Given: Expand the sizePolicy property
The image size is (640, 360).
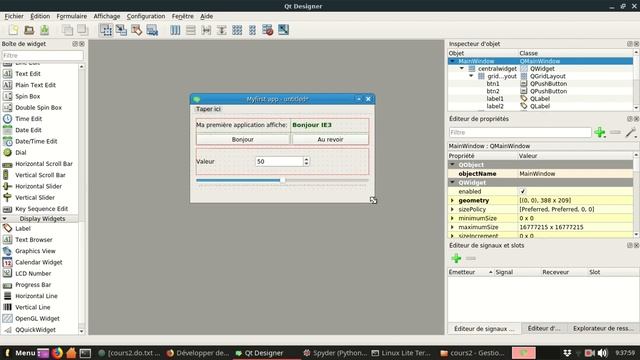Looking at the screenshot, I should [x=452, y=209].
